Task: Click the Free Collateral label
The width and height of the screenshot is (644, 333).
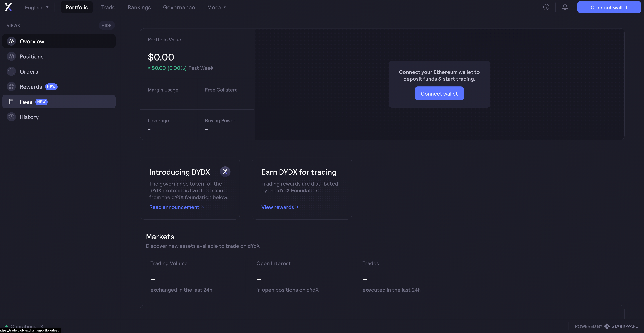Action: point(222,90)
